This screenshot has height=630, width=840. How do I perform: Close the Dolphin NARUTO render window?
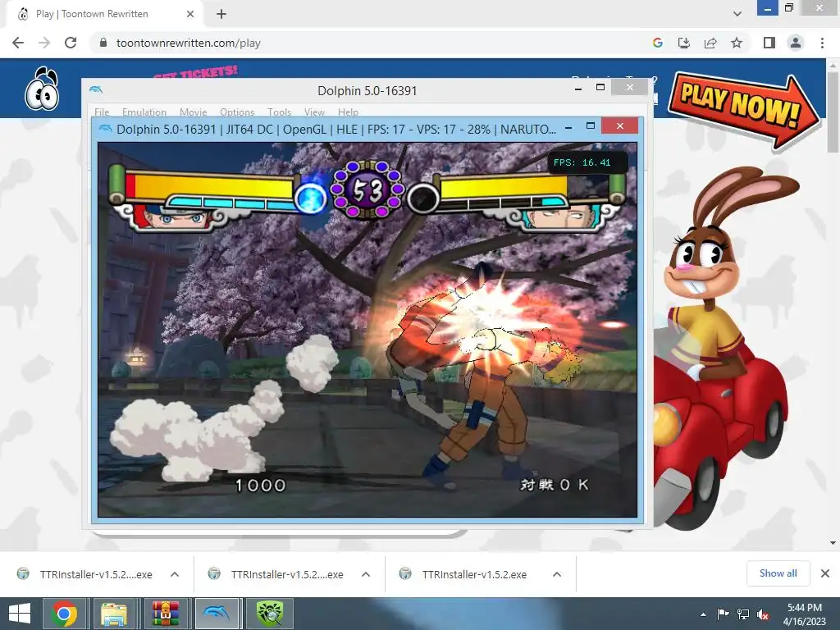(620, 126)
